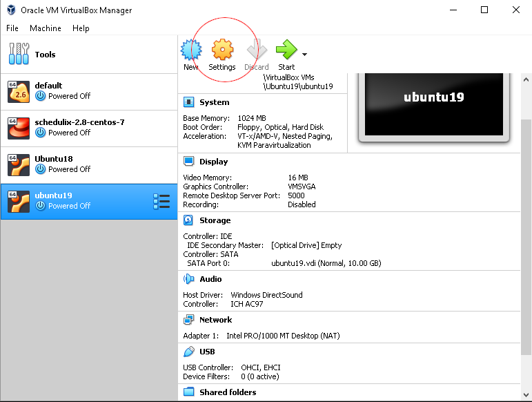
Task: Open the Audio settings heading link
Action: coord(210,279)
